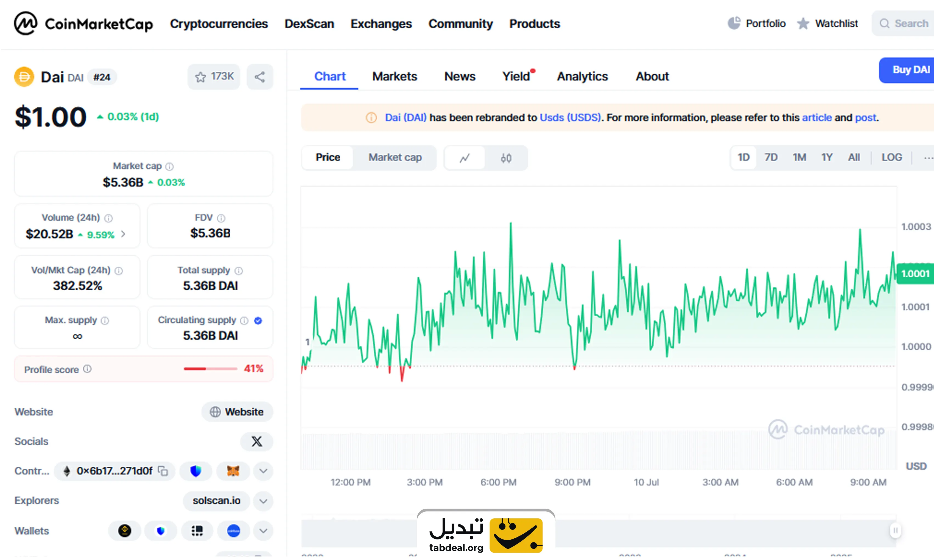The height and width of the screenshot is (560, 934).
Task: Open the X social link
Action: (257, 441)
